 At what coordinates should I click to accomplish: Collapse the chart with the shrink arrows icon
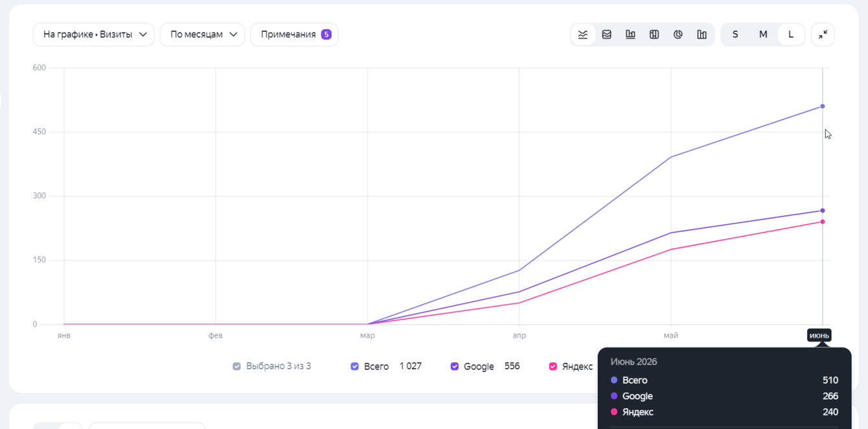click(x=823, y=34)
